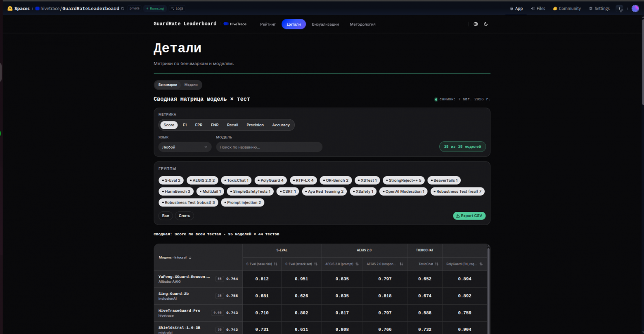This screenshot has width=644, height=334.
Task: Select the Recall metric
Action: tap(232, 125)
